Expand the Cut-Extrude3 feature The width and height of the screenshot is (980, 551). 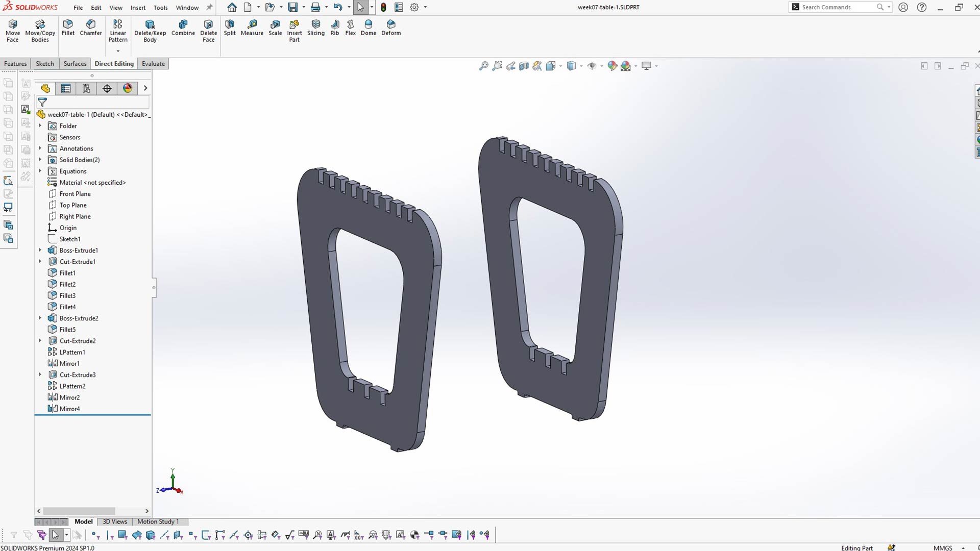tap(40, 374)
